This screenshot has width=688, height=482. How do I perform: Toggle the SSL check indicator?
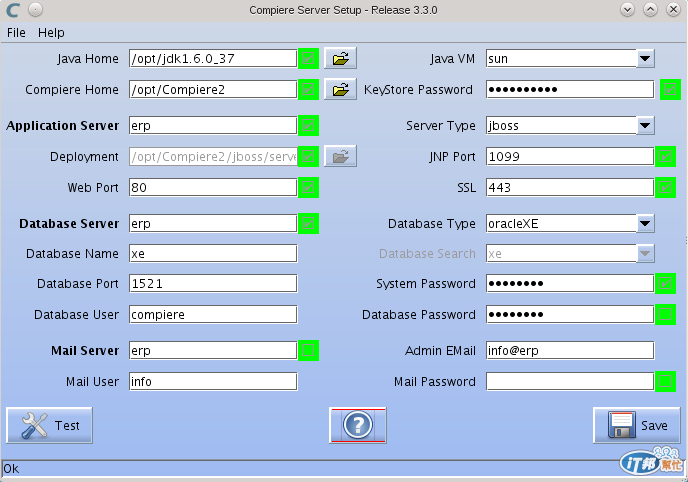(x=665, y=187)
